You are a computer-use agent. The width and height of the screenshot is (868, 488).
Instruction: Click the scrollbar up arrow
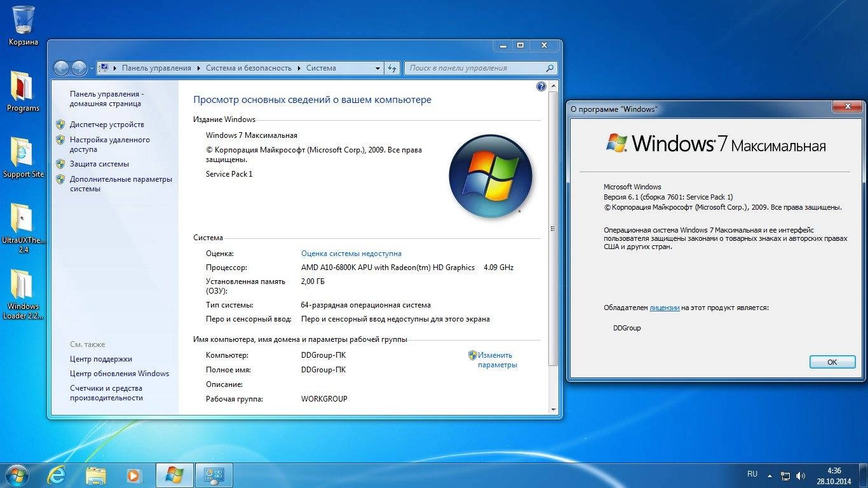tap(553, 86)
